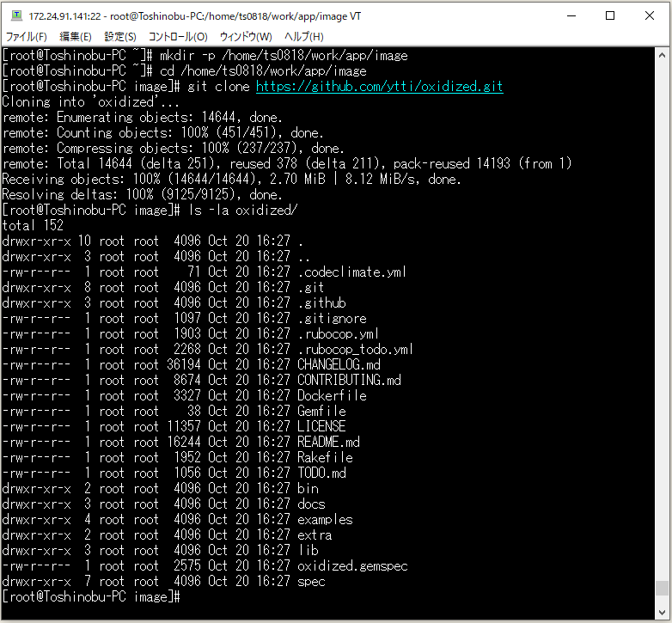Close the Tera Term window
This screenshot has width=672, height=623.
tap(650, 15)
